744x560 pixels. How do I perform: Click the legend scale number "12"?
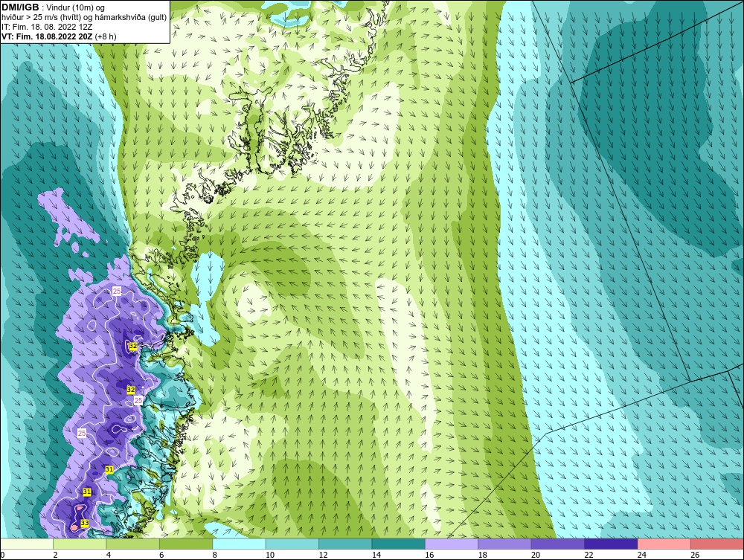tap(323, 556)
